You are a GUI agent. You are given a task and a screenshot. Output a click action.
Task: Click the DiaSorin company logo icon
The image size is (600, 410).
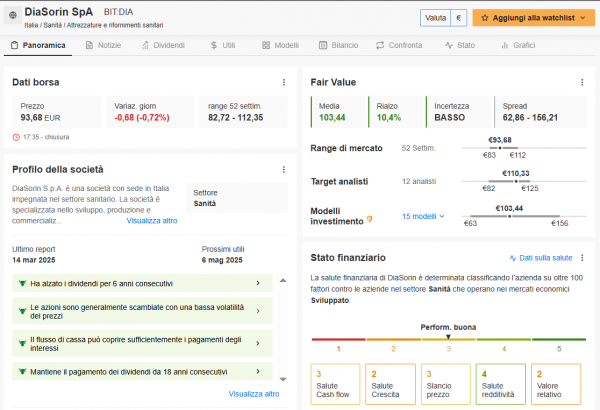pyautogui.click(x=13, y=15)
